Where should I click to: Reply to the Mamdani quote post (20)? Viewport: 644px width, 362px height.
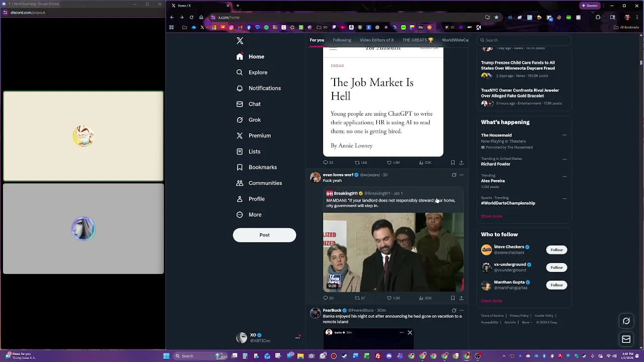[328, 298]
